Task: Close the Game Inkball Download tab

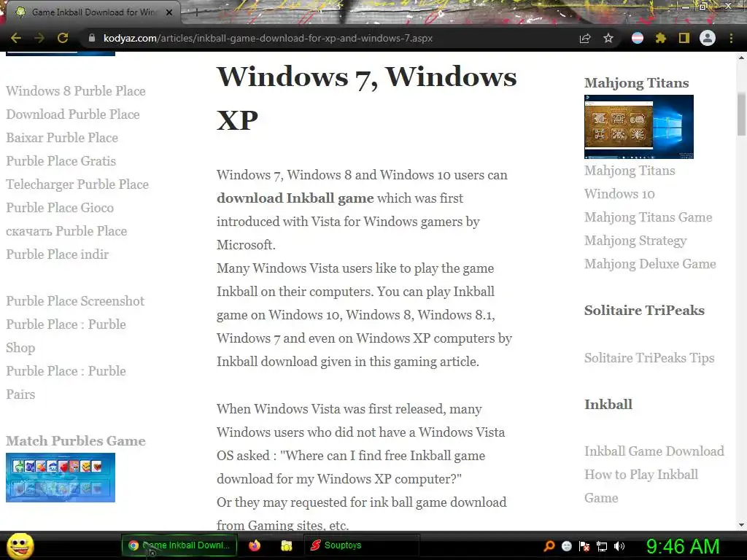Action: 169,12
